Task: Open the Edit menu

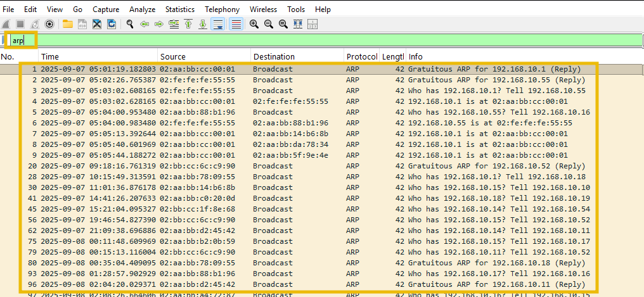Action: [x=30, y=9]
